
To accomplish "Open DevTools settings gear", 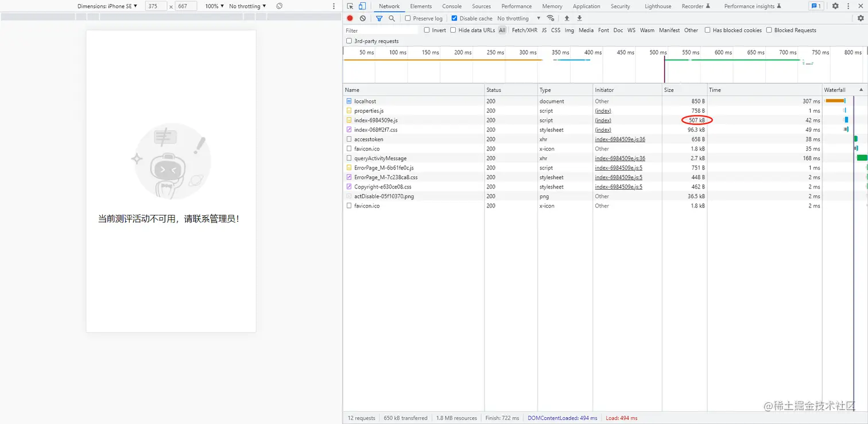I will click(x=835, y=6).
